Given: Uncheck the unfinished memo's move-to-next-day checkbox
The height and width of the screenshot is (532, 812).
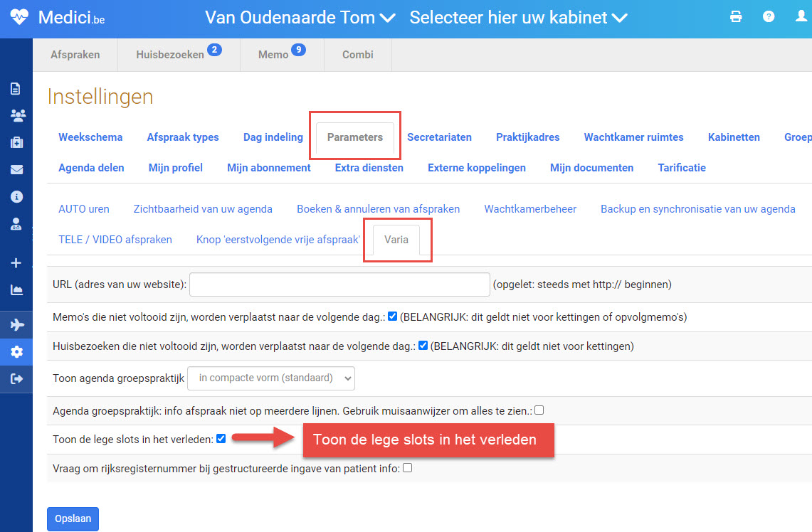Looking at the screenshot, I should click(x=393, y=316).
